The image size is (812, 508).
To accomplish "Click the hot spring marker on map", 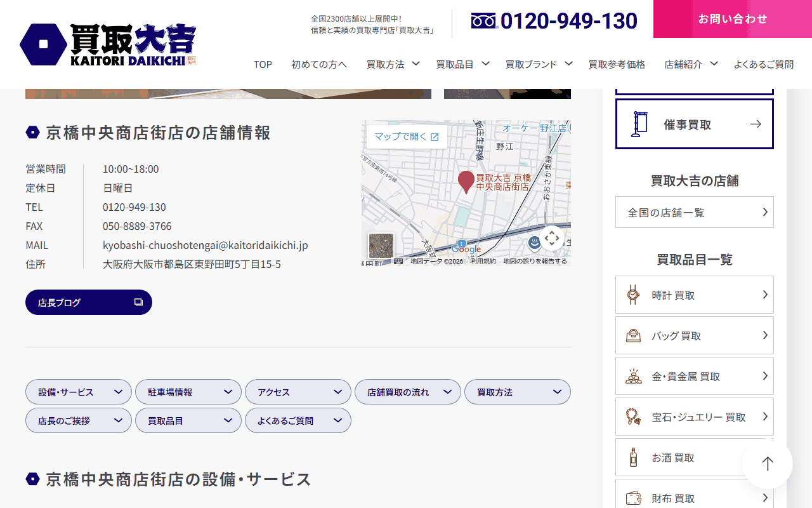I will 535,243.
